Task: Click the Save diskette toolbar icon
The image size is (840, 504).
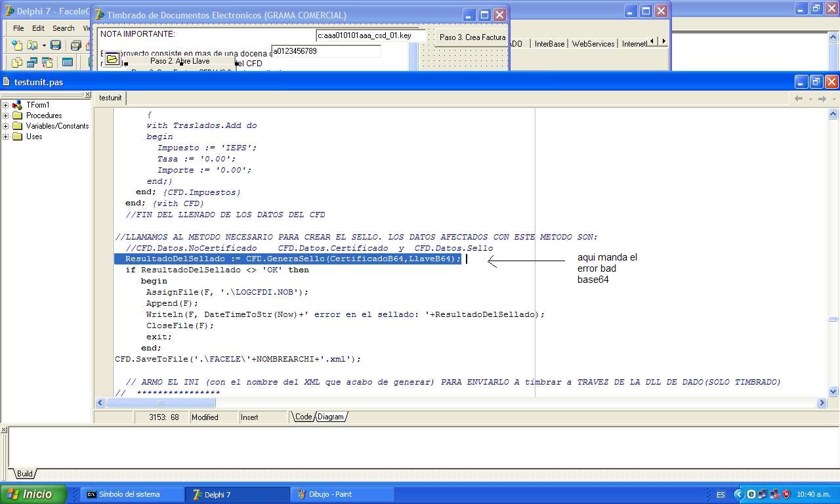Action: pos(56,45)
